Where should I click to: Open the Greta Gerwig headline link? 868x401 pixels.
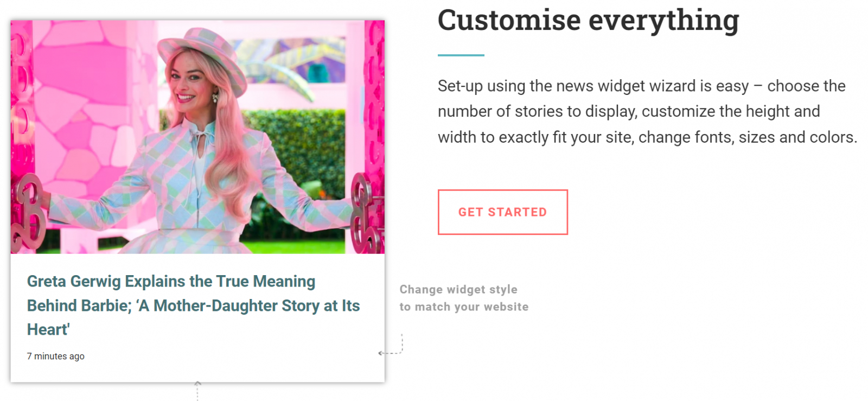(171, 282)
